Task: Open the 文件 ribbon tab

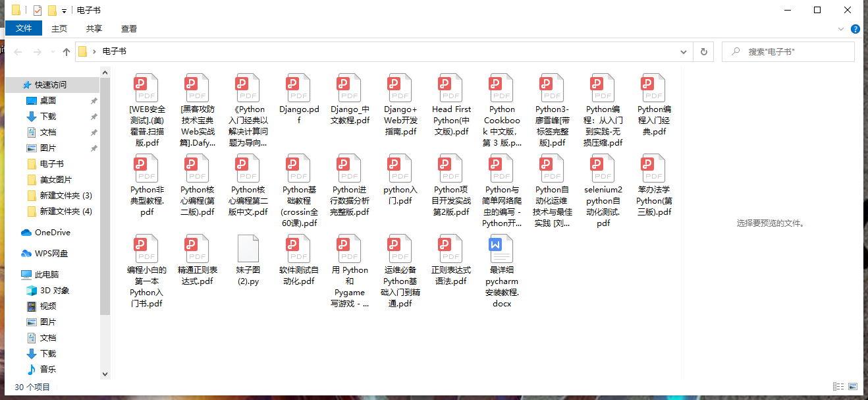Action: coord(24,28)
